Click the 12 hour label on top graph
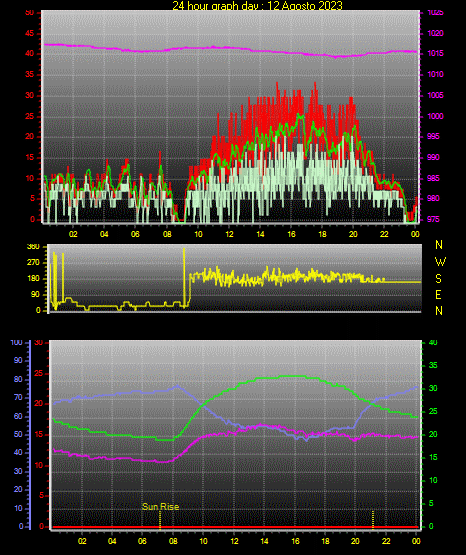Image resolution: width=466 pixels, height=555 pixels. click(x=229, y=234)
